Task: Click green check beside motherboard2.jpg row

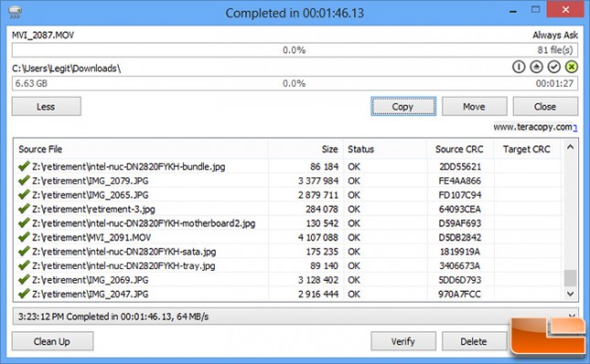Action: tap(24, 223)
